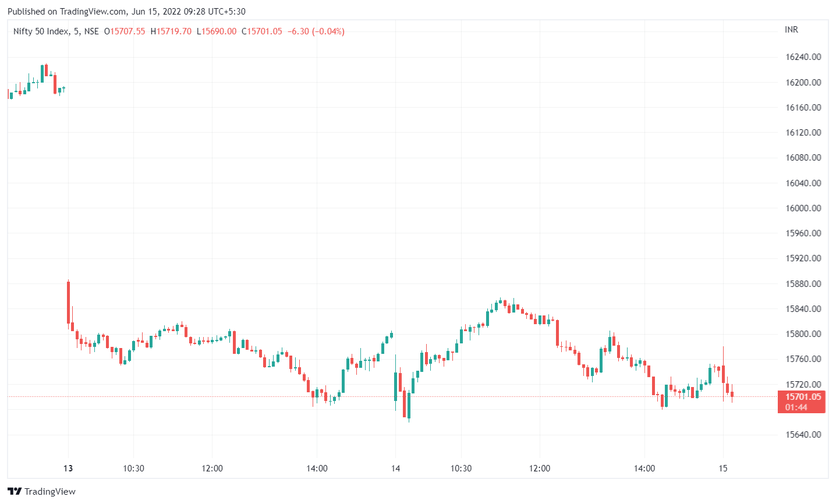Select date marker 13 on time axis
The width and height of the screenshot is (836, 504).
68,468
